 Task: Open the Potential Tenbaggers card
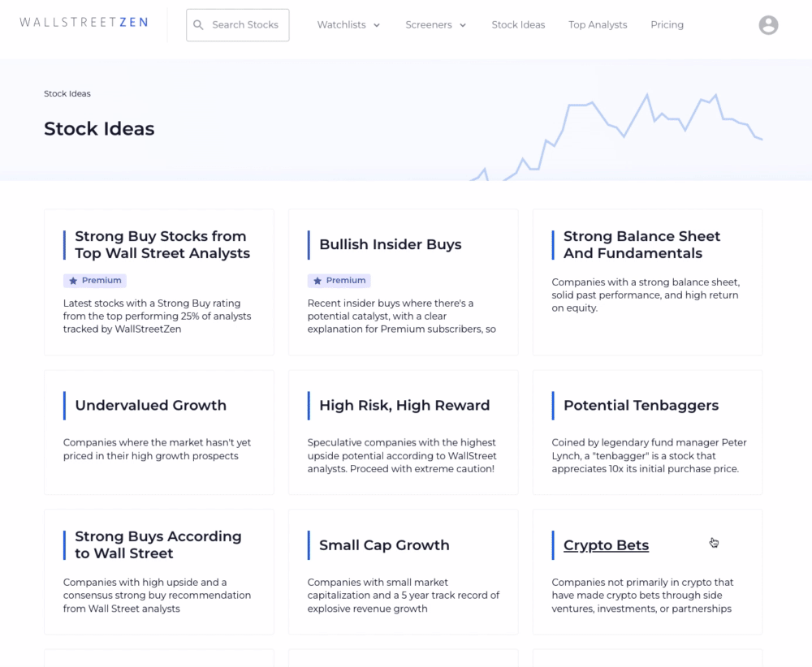point(641,406)
